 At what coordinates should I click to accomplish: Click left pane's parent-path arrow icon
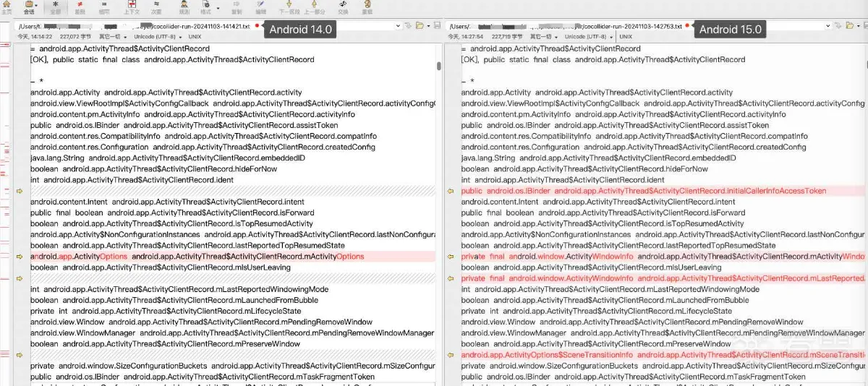pyautogui.click(x=409, y=26)
